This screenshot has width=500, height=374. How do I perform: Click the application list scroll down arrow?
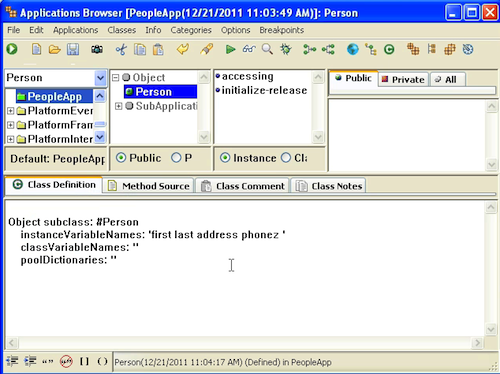tap(100, 137)
